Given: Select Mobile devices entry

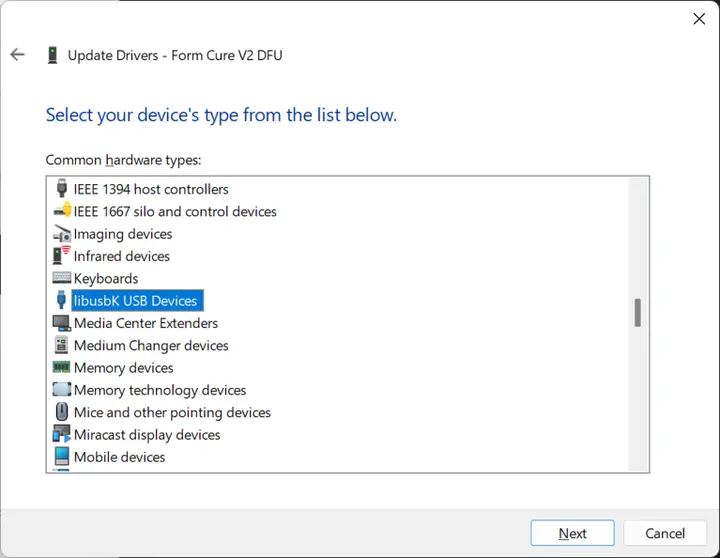Looking at the screenshot, I should [119, 457].
